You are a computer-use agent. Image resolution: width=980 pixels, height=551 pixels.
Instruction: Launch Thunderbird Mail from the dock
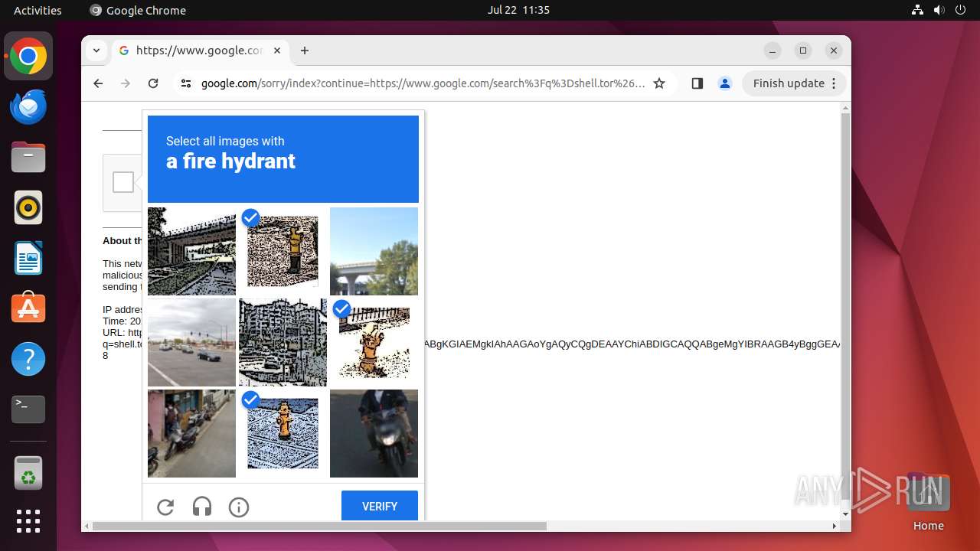(28, 107)
